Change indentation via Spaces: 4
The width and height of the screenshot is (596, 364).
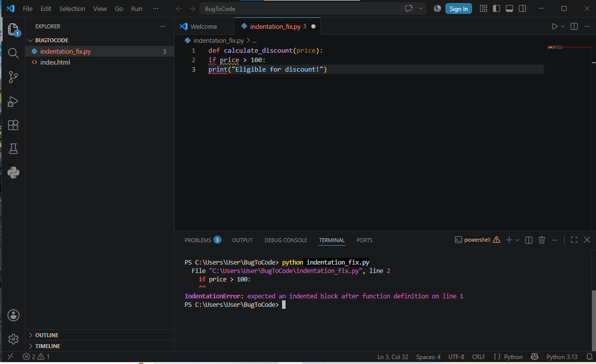[x=428, y=357]
